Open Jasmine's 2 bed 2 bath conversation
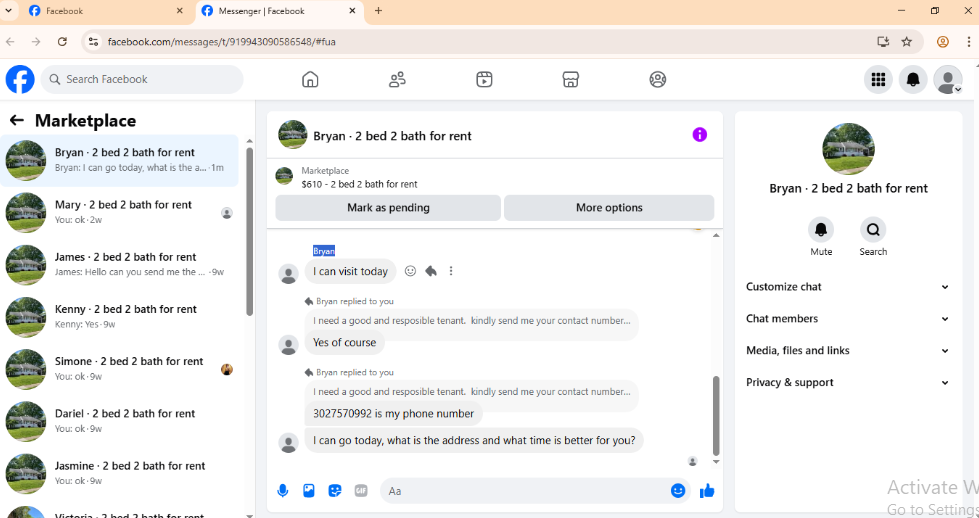 pos(119,474)
